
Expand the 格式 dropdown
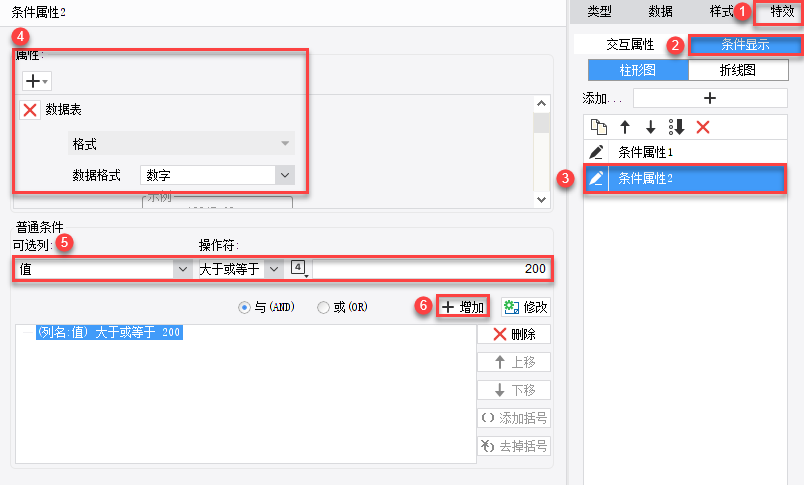point(182,144)
